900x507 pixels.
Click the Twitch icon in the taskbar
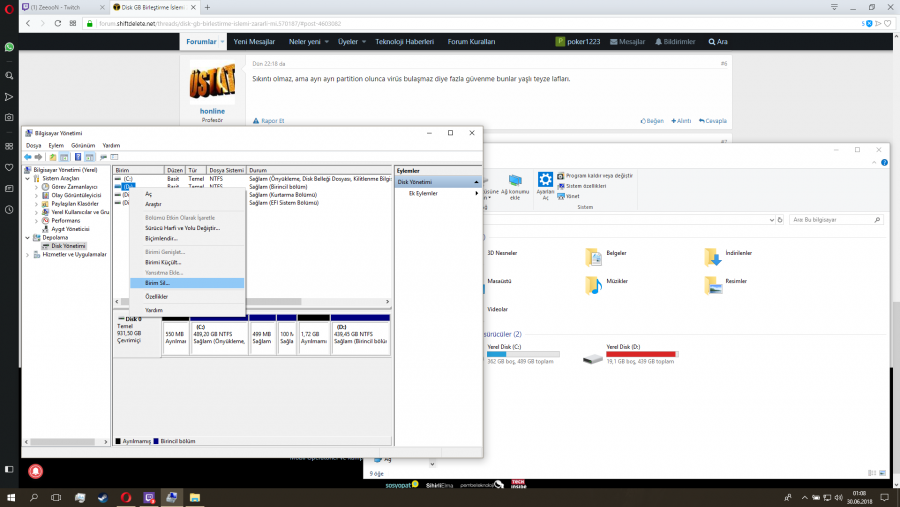click(148, 497)
